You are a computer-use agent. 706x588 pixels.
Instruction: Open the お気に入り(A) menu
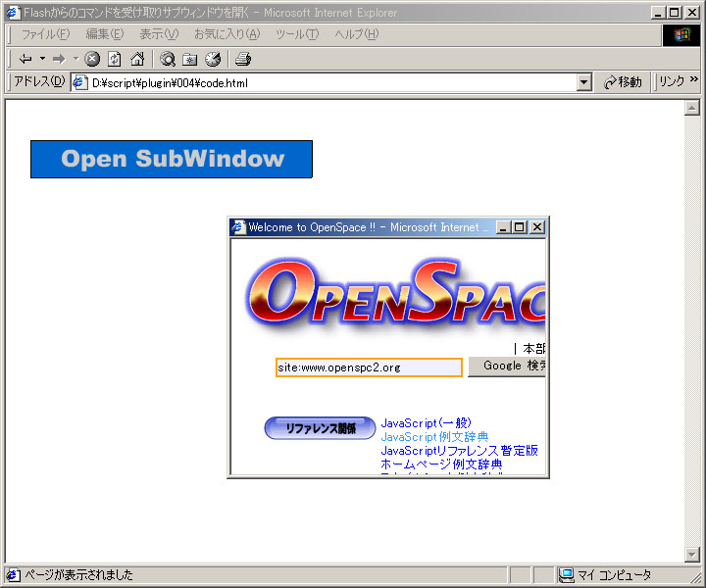click(x=227, y=34)
